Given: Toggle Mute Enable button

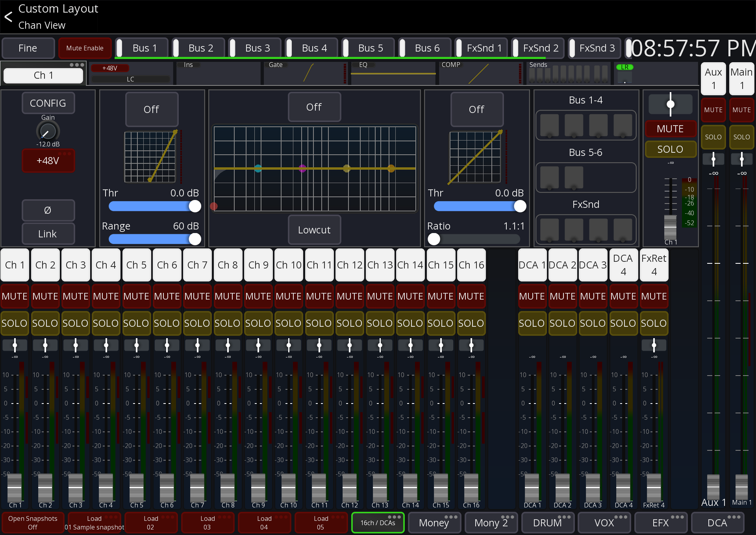Looking at the screenshot, I should (x=85, y=48).
